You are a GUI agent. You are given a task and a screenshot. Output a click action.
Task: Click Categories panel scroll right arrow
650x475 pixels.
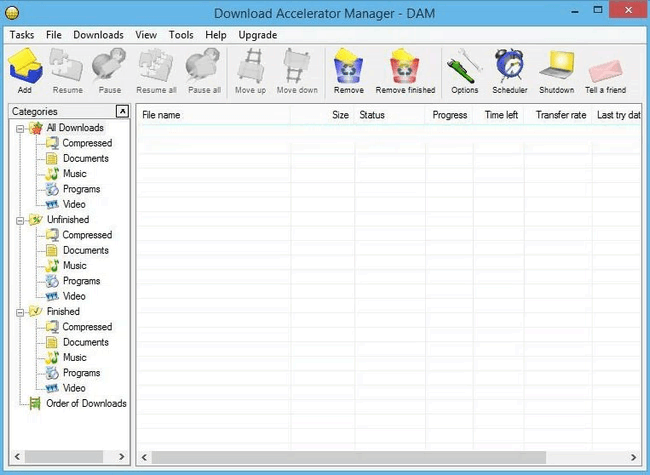pyautogui.click(x=121, y=457)
